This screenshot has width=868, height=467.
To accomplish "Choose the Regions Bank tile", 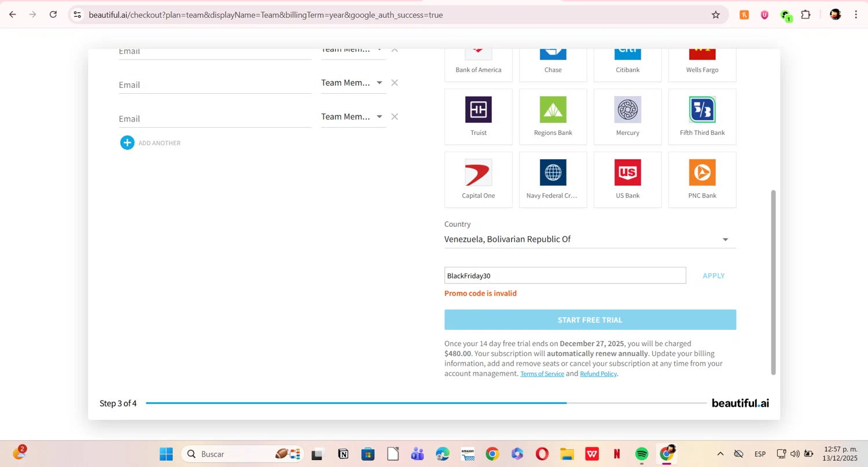I will tap(553, 116).
